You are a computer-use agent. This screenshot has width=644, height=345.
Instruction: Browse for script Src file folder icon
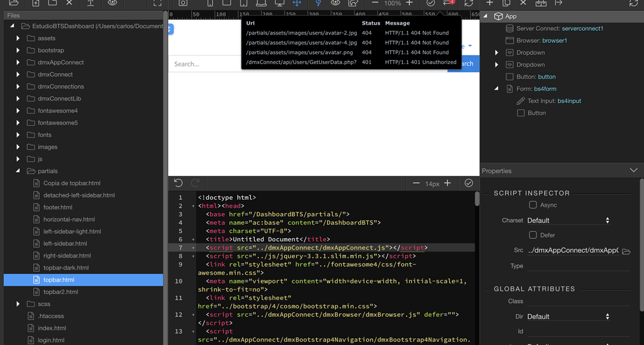click(x=626, y=251)
